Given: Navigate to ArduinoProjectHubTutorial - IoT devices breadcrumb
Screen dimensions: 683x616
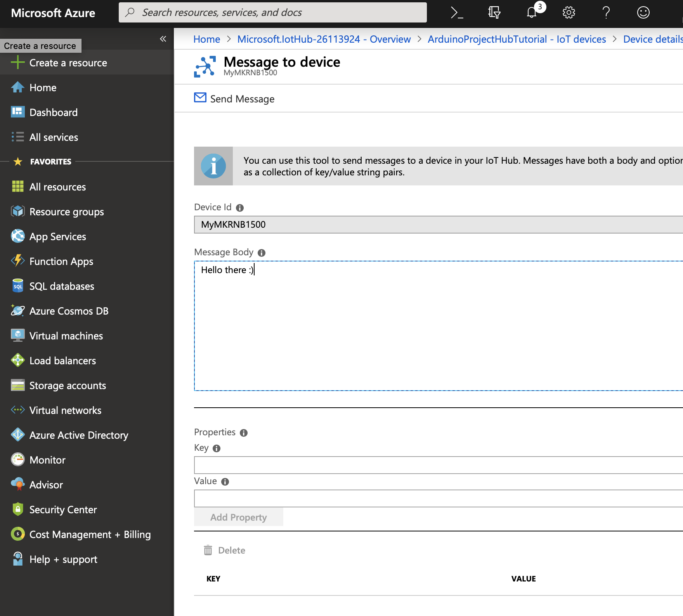Looking at the screenshot, I should [516, 39].
